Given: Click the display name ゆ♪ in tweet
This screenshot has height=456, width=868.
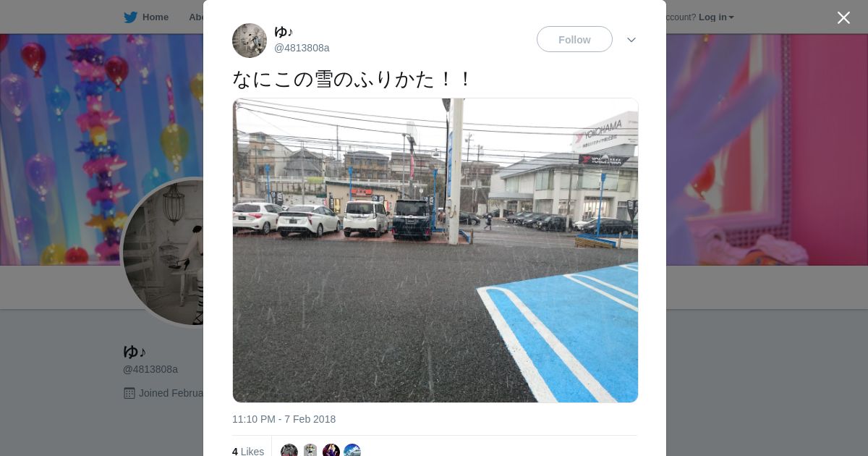Looking at the screenshot, I should (284, 32).
